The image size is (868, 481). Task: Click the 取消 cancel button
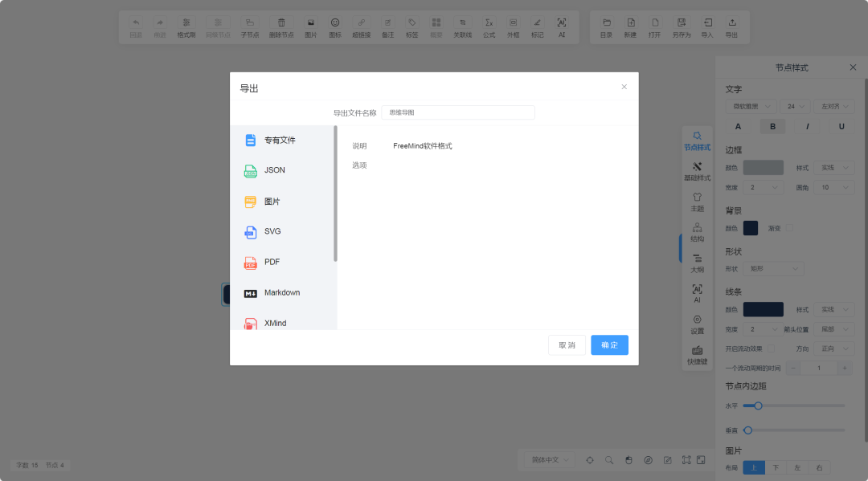click(x=567, y=344)
